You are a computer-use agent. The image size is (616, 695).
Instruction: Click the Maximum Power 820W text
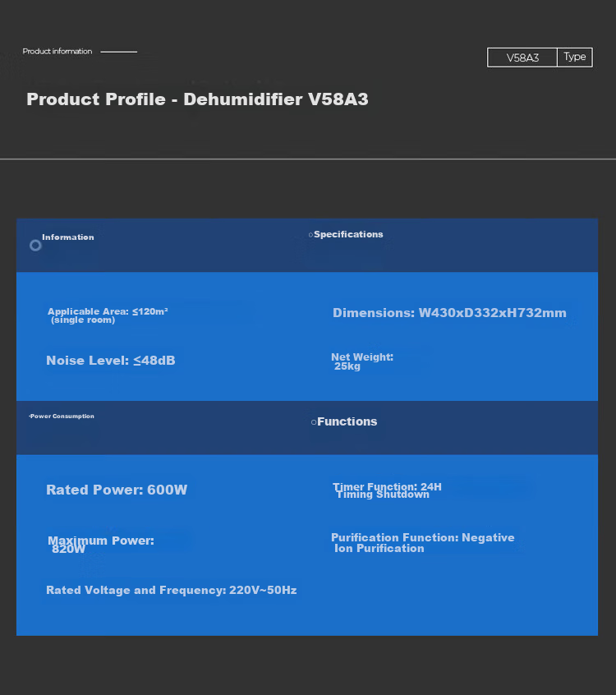tap(101, 545)
